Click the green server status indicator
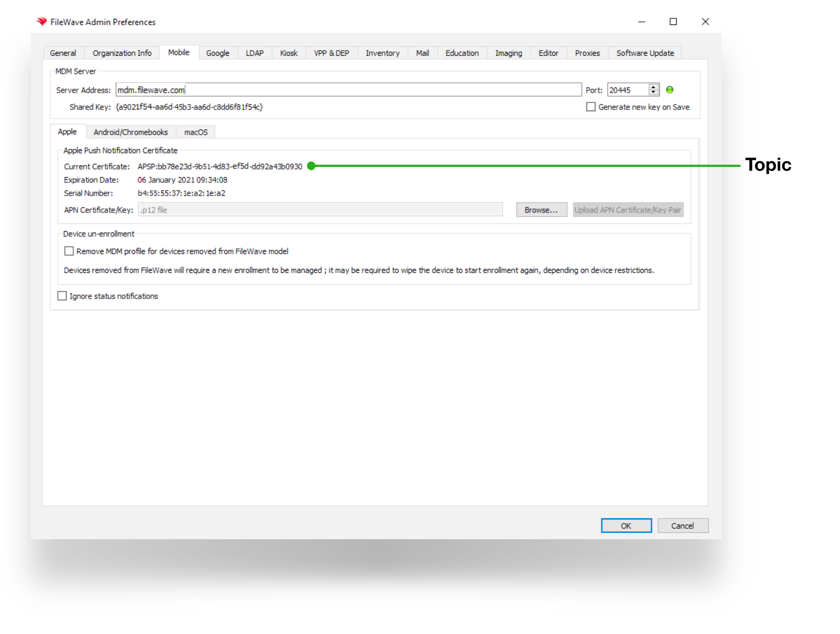 670,90
